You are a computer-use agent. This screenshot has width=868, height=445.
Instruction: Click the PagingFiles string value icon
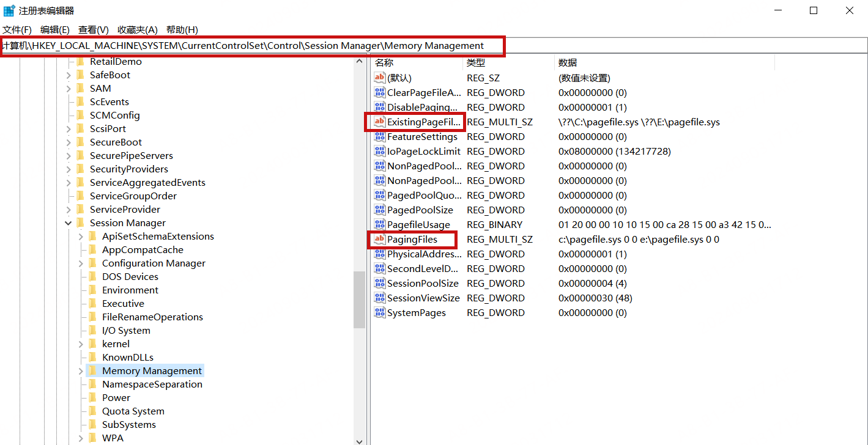(379, 240)
